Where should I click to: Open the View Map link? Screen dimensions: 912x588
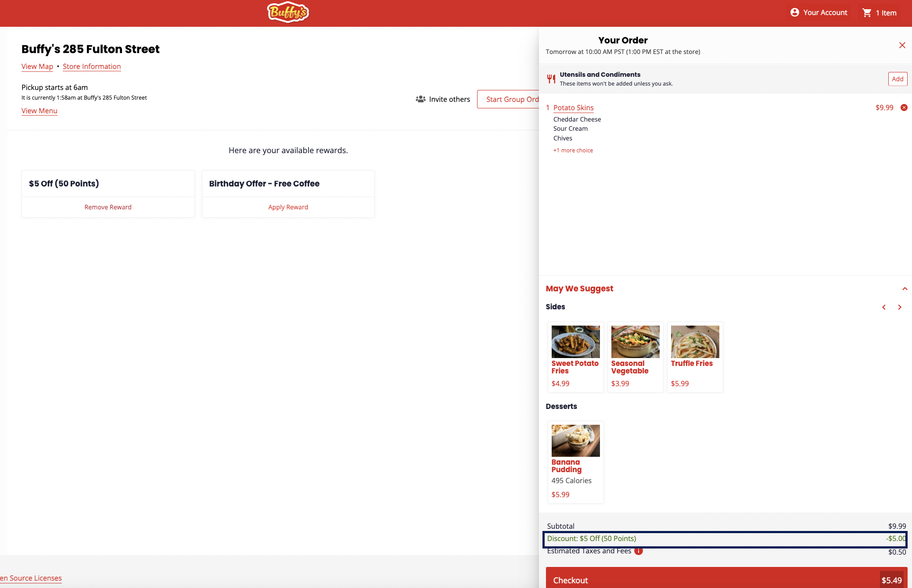click(x=37, y=67)
